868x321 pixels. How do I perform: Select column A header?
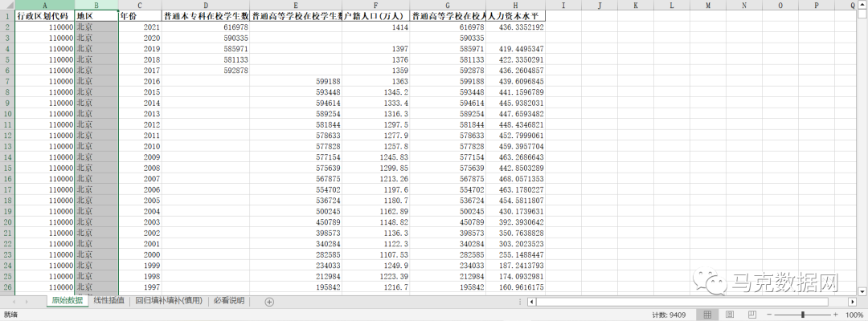[x=45, y=5]
